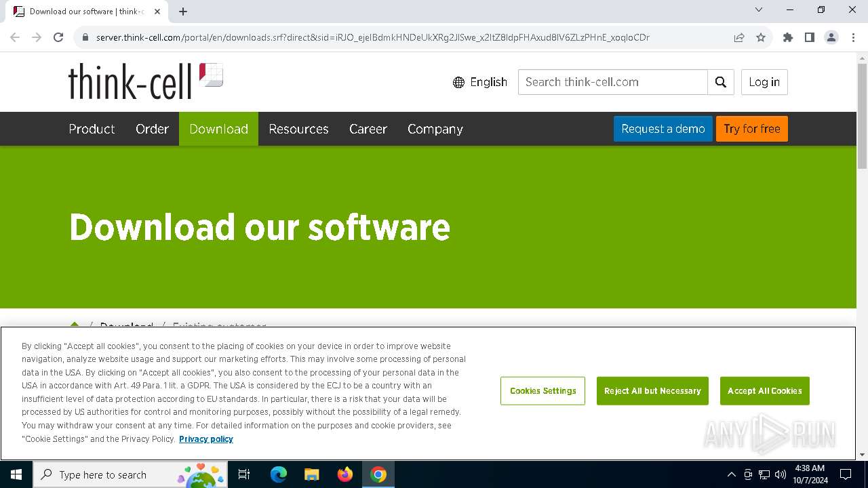Click the globe icon beside English
This screenshot has height=488, width=868.
458,82
